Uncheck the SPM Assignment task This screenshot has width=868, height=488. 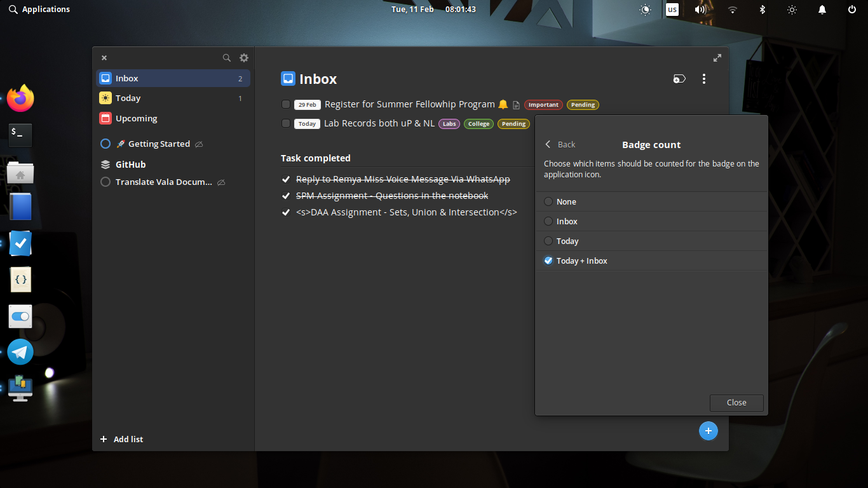click(286, 196)
